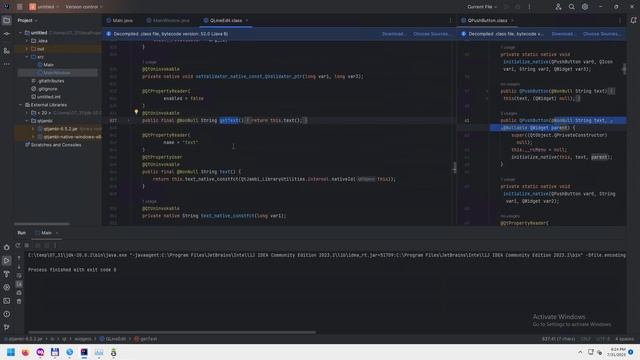Click the intention lightbulb in gutter
This screenshot has width=640, height=360.
click(136, 111)
